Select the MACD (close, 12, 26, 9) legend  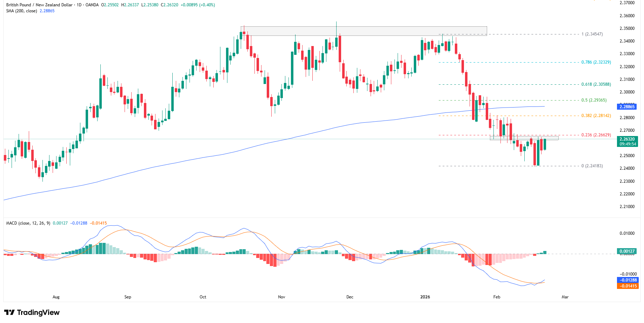(x=28, y=223)
